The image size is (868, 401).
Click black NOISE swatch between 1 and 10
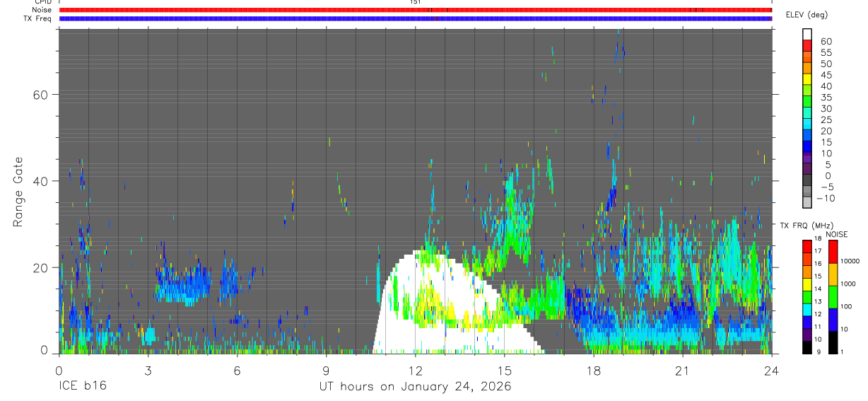click(x=833, y=342)
